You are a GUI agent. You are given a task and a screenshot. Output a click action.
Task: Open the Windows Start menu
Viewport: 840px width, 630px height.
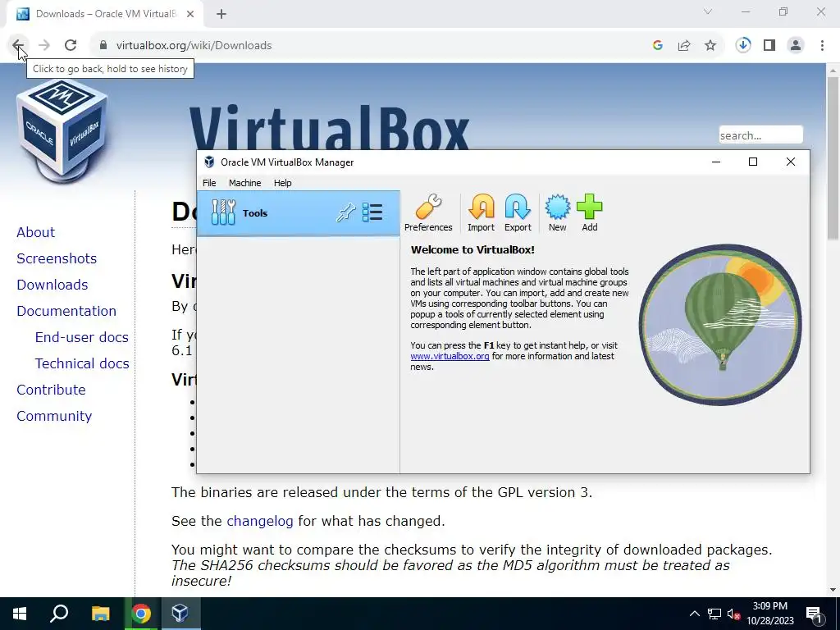pos(20,614)
